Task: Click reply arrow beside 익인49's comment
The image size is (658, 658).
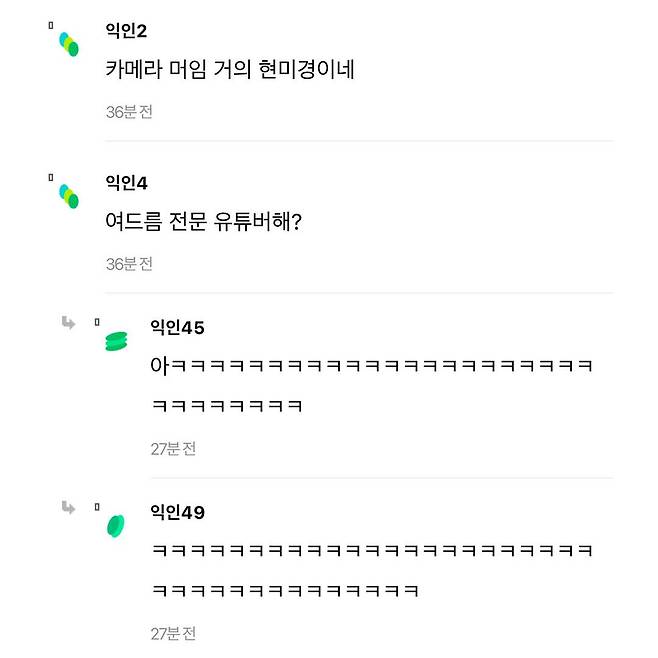Action: 68,507
